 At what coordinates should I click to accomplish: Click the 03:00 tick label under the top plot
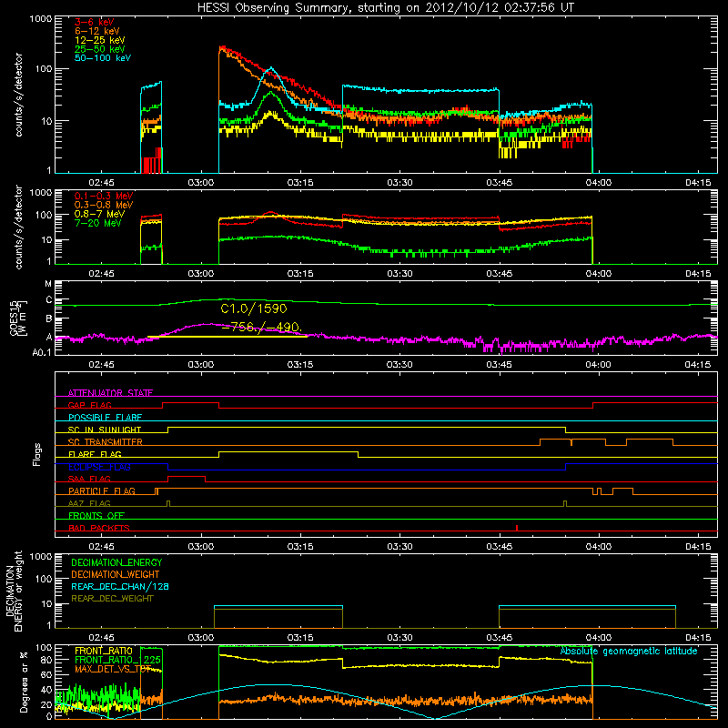pos(201,183)
